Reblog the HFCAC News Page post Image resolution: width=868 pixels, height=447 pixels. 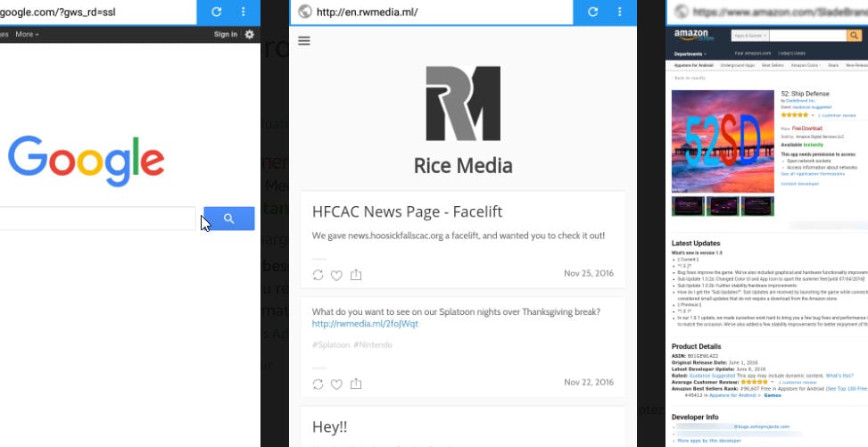click(318, 276)
